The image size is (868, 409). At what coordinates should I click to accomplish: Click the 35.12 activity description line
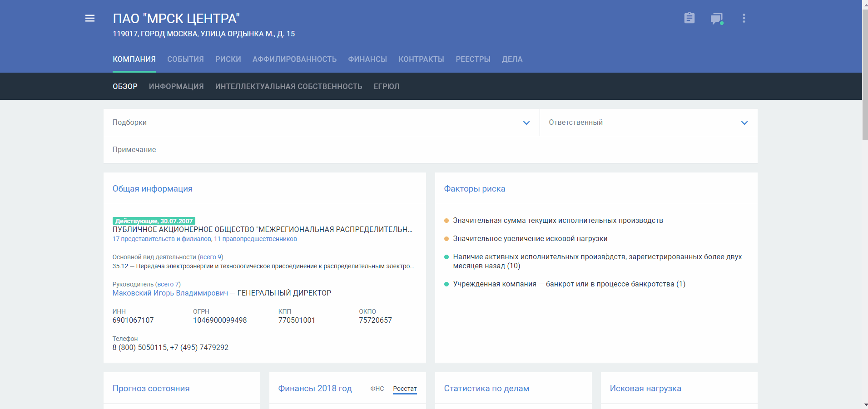coord(263,266)
